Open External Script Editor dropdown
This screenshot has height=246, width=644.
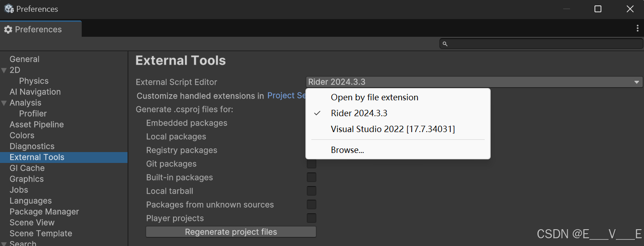(474, 82)
